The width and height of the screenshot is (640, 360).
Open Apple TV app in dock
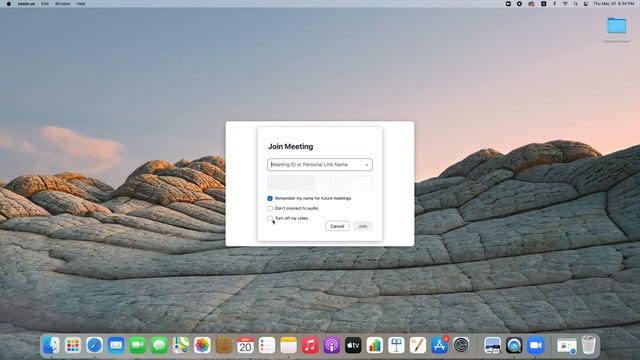[x=353, y=345]
